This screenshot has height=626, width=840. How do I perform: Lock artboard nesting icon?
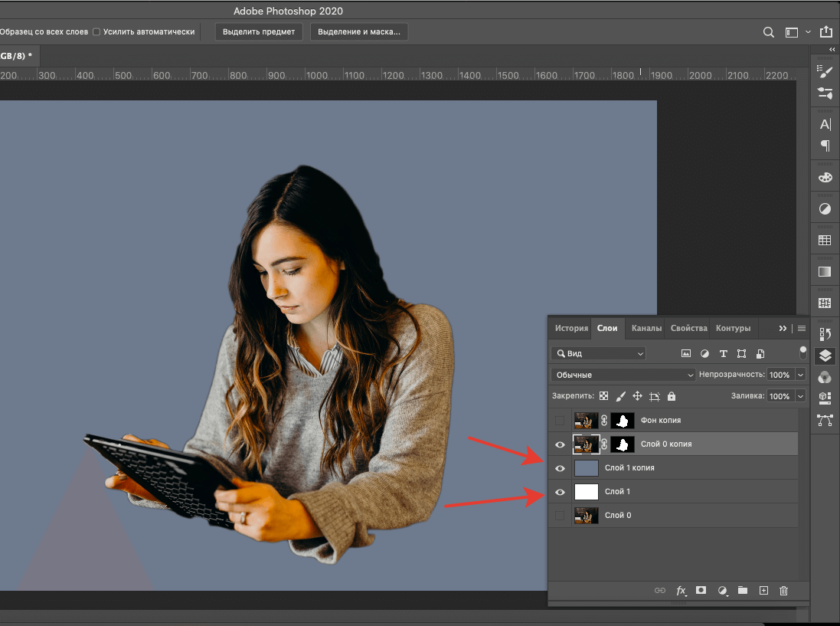click(655, 397)
